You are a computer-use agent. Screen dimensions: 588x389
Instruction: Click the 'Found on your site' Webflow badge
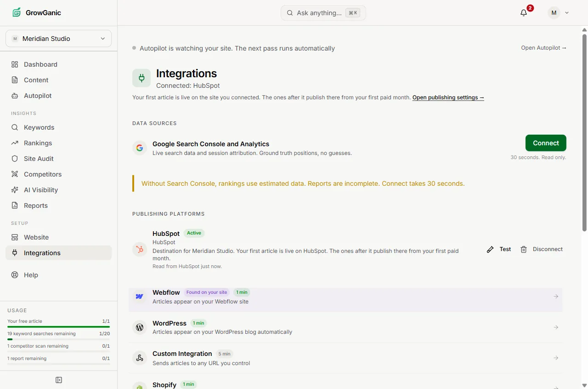point(207,292)
